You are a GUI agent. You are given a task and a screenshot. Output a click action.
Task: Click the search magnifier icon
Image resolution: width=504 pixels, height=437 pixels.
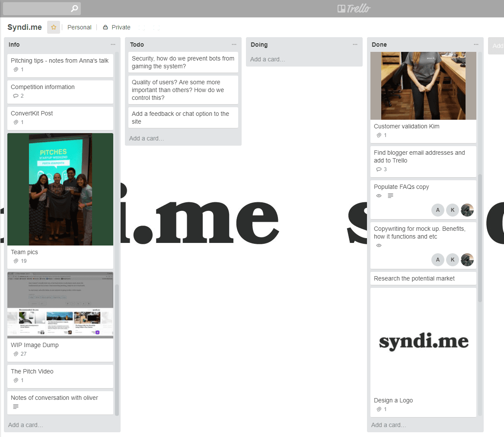74,9
